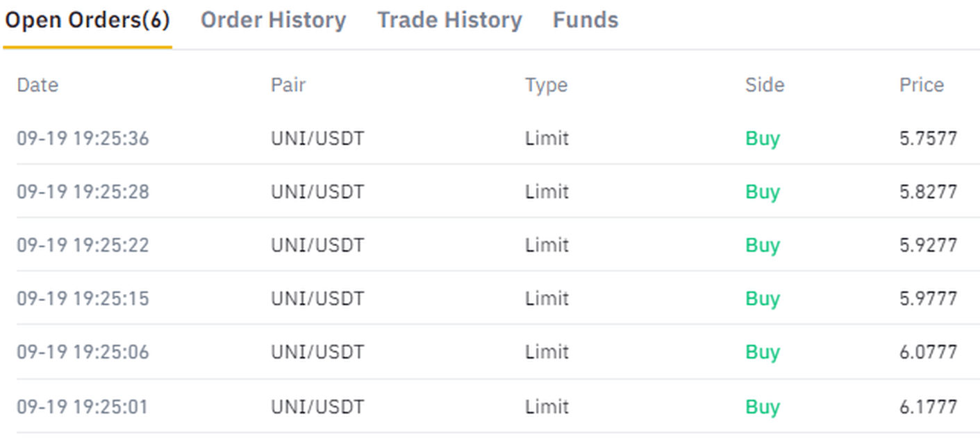Select the order dated 09-19 19:25:15
Image resolution: width=980 pixels, height=447 pixels.
[x=83, y=299]
